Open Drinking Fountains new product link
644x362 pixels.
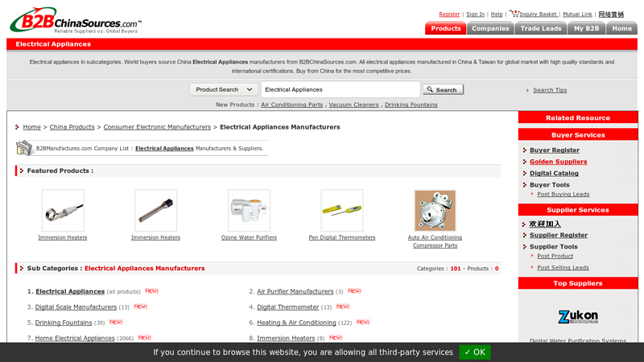click(x=411, y=105)
